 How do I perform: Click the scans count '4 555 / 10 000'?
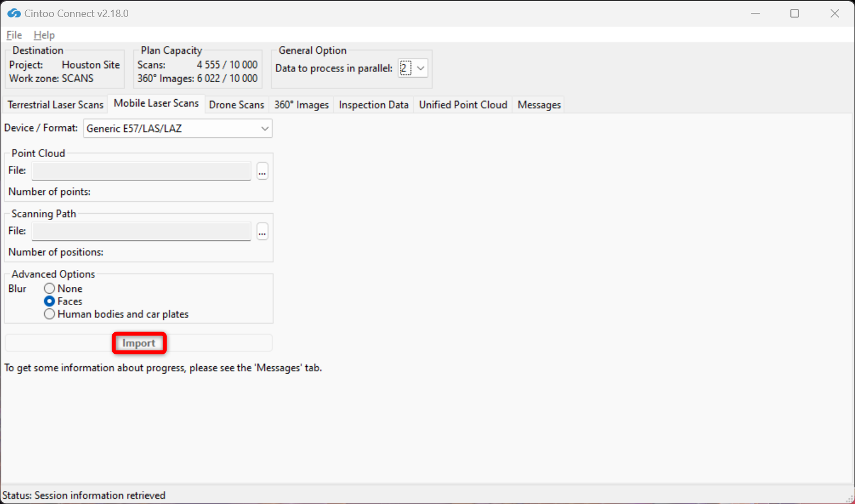[x=227, y=65]
